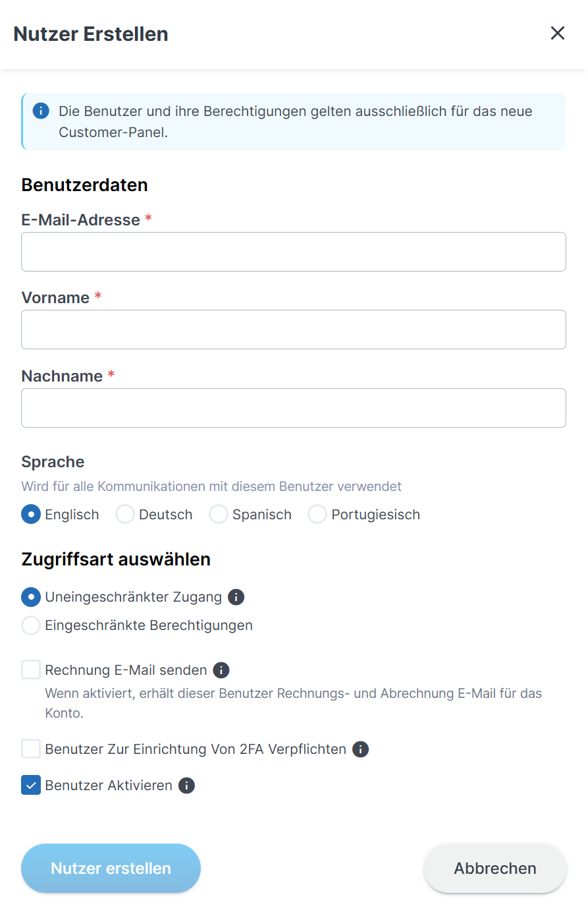The height and width of the screenshot is (918, 588).
Task: Choose Eingeschränkte Berechtigungen option
Action: pos(31,625)
